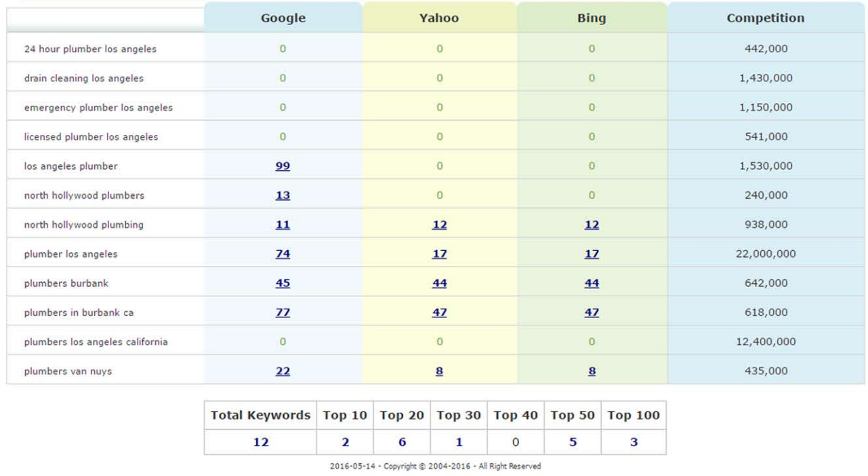This screenshot has width=868, height=476.
Task: Click Yahoo rank 8 for plumbers van nuys
Action: pyautogui.click(x=439, y=371)
